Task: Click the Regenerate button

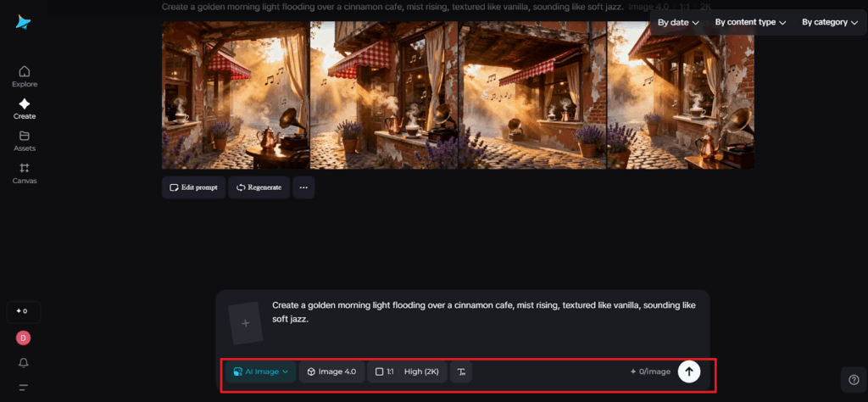Action: pyautogui.click(x=259, y=187)
